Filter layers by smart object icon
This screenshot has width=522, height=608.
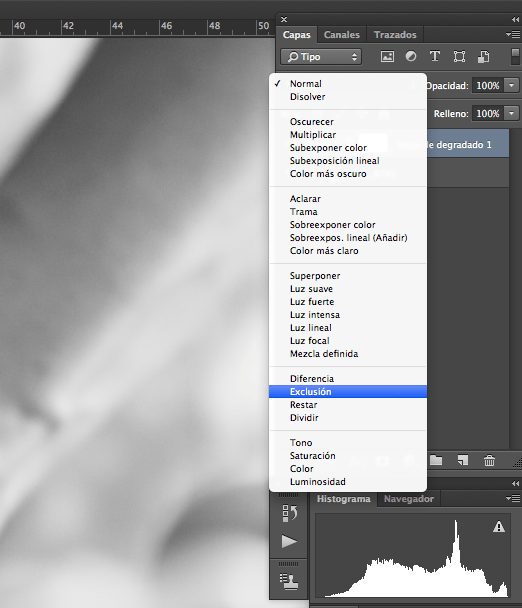tap(483, 57)
